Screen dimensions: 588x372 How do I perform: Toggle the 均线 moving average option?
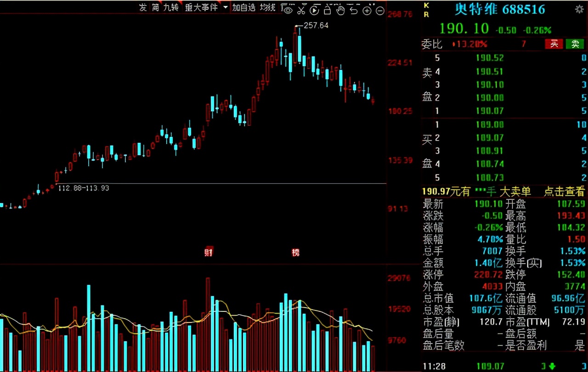click(267, 7)
